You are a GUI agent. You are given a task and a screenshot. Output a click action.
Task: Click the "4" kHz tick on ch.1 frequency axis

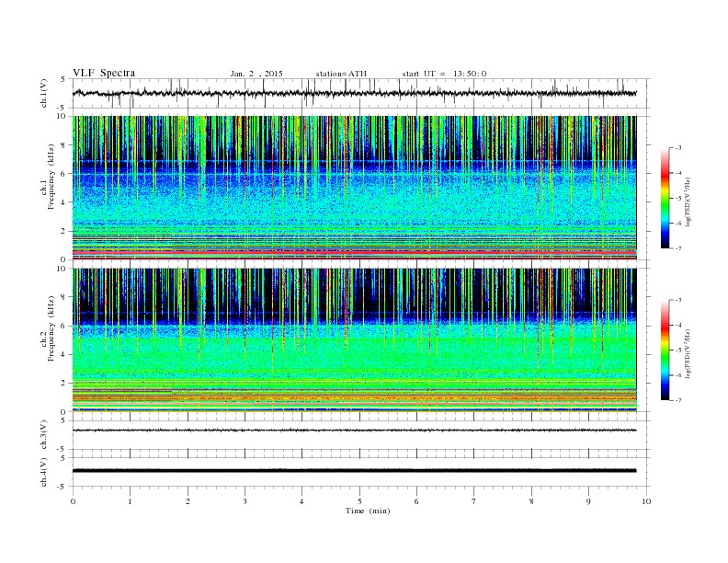[x=63, y=202]
